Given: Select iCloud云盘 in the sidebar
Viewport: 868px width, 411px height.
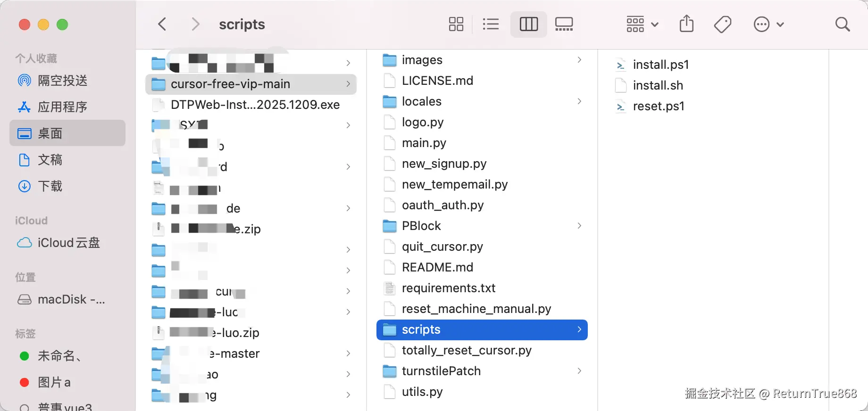Looking at the screenshot, I should [x=68, y=243].
